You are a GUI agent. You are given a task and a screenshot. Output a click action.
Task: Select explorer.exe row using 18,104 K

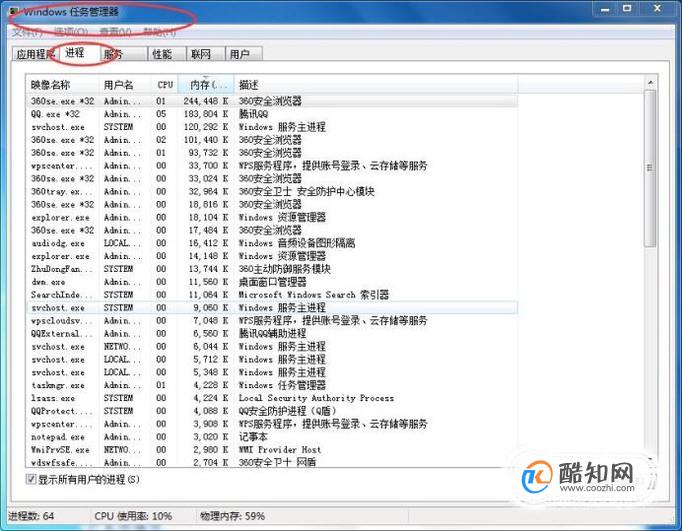point(272,217)
